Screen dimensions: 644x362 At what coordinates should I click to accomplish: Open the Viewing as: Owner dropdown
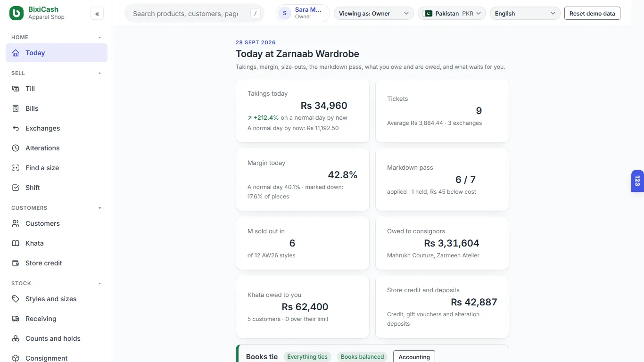pyautogui.click(x=374, y=14)
